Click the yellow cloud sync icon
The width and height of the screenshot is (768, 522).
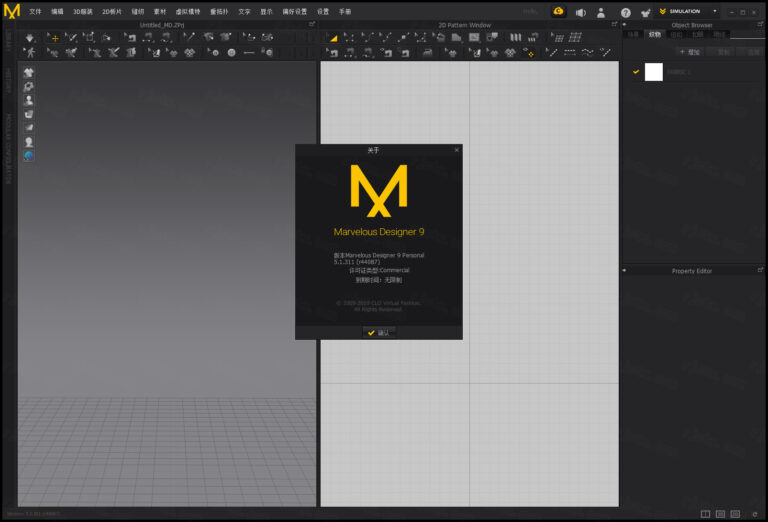[558, 11]
